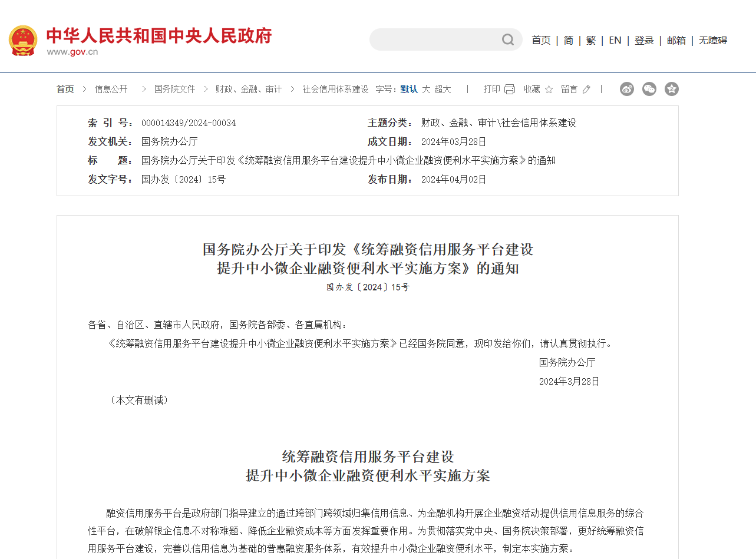The height and width of the screenshot is (559, 756).
Task: Share the article via the Weibo icon
Action: point(626,89)
